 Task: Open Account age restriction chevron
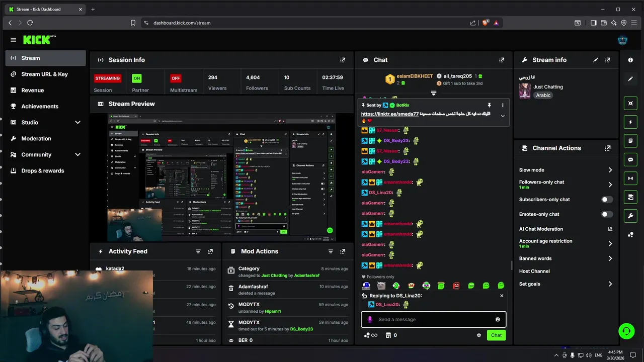pos(610,244)
